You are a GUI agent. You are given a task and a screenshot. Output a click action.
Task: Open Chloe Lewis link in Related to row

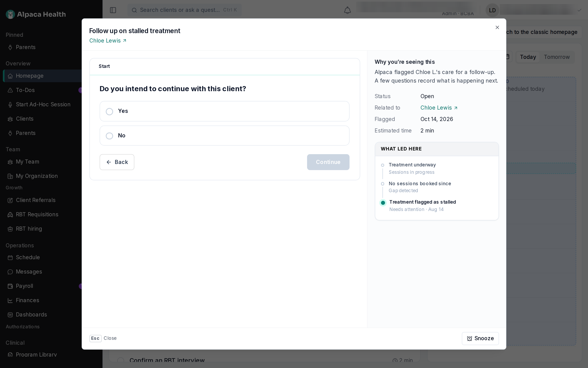click(x=439, y=108)
